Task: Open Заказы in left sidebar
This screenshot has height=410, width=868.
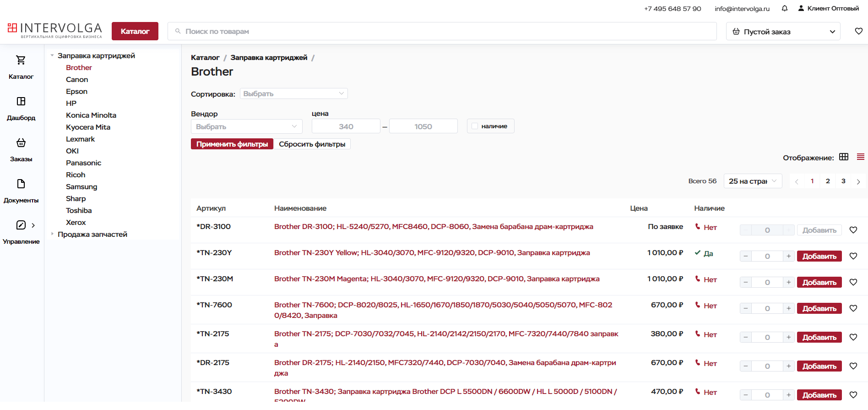Action: pos(21,150)
